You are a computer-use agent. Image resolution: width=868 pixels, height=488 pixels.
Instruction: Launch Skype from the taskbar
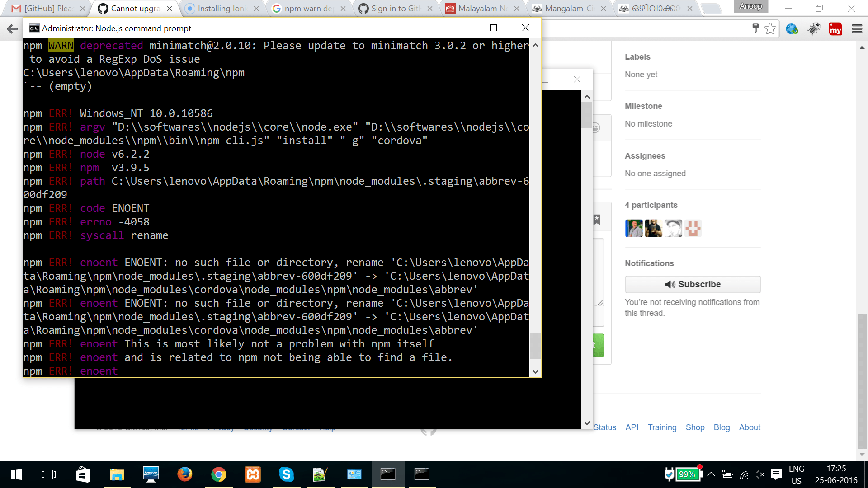pyautogui.click(x=287, y=474)
